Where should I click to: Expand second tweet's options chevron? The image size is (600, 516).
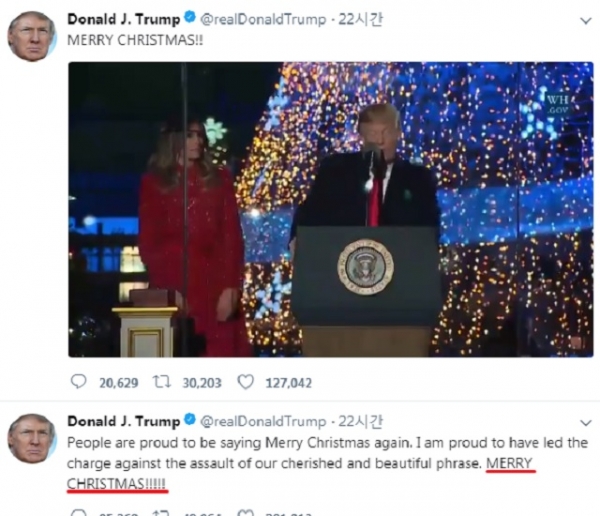click(x=586, y=423)
